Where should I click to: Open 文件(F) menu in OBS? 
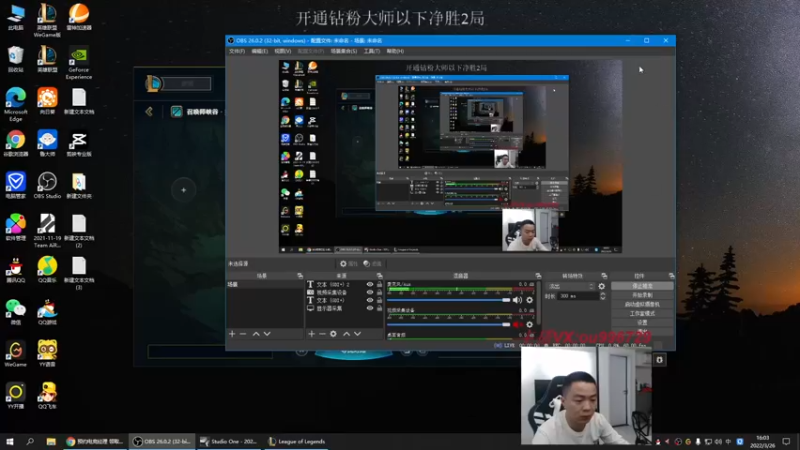tap(237, 51)
